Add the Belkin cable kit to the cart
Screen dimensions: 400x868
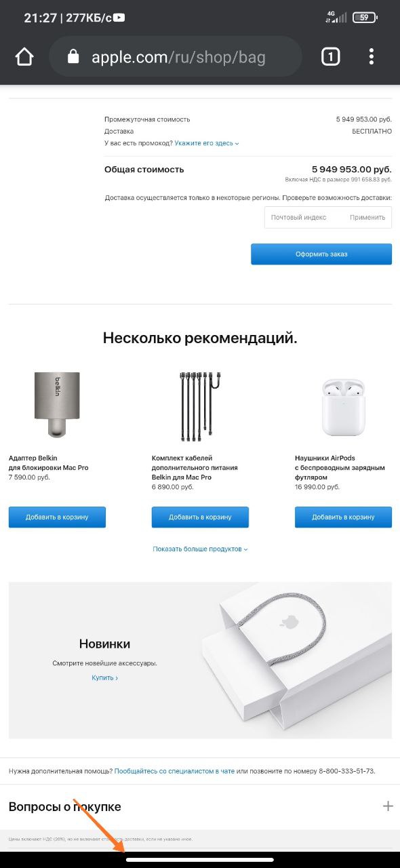pyautogui.click(x=200, y=517)
